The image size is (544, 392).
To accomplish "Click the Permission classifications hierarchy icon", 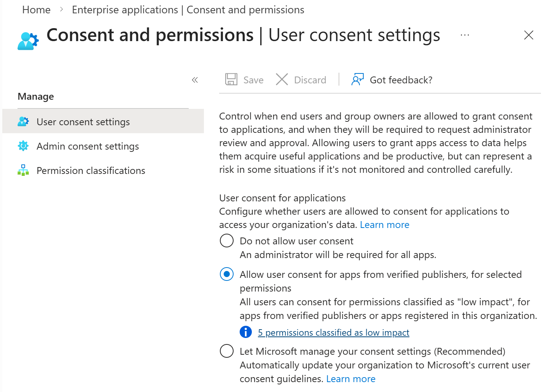I will pyautogui.click(x=23, y=170).
